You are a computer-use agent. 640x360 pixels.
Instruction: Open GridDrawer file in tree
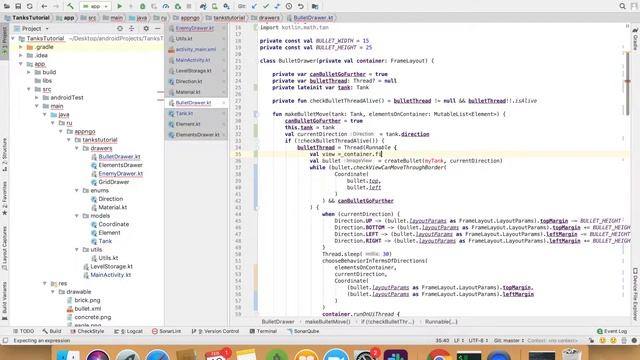(x=114, y=182)
